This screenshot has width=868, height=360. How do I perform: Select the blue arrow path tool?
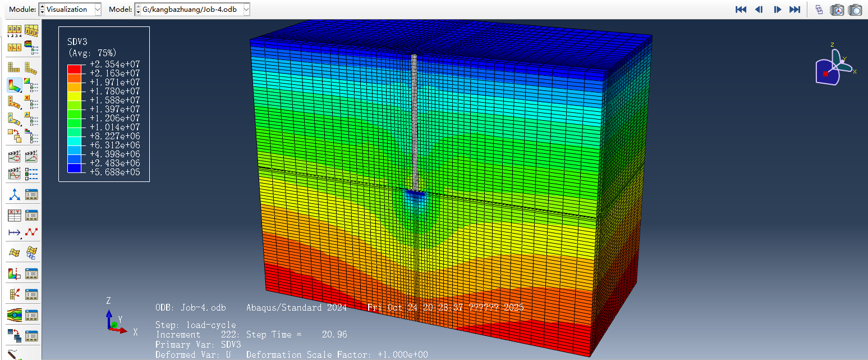(x=14, y=233)
